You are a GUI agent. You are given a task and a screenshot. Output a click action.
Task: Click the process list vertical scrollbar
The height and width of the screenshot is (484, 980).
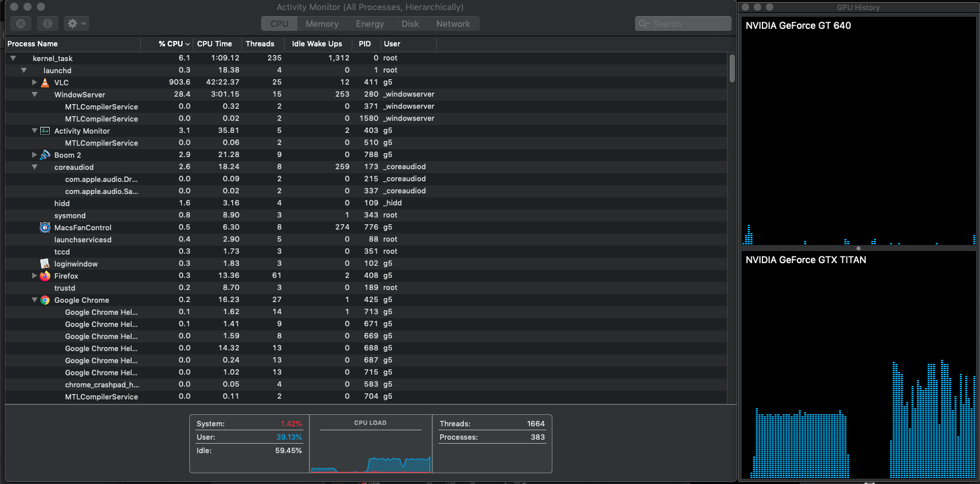(x=732, y=68)
